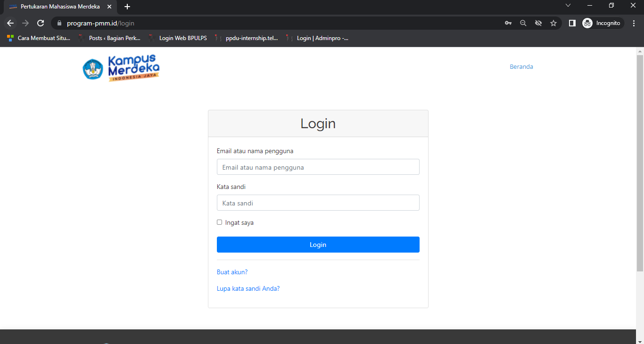Enable the Ingat saya checkbox
644x344 pixels.
click(219, 222)
